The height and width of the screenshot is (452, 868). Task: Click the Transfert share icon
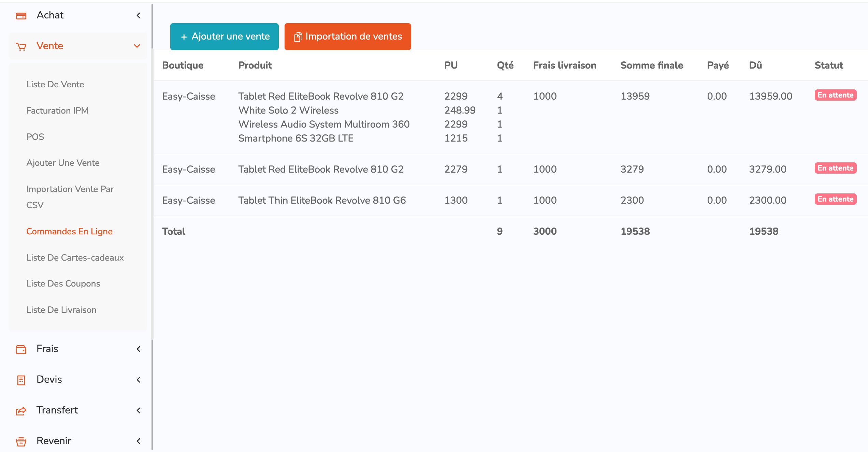(21, 411)
